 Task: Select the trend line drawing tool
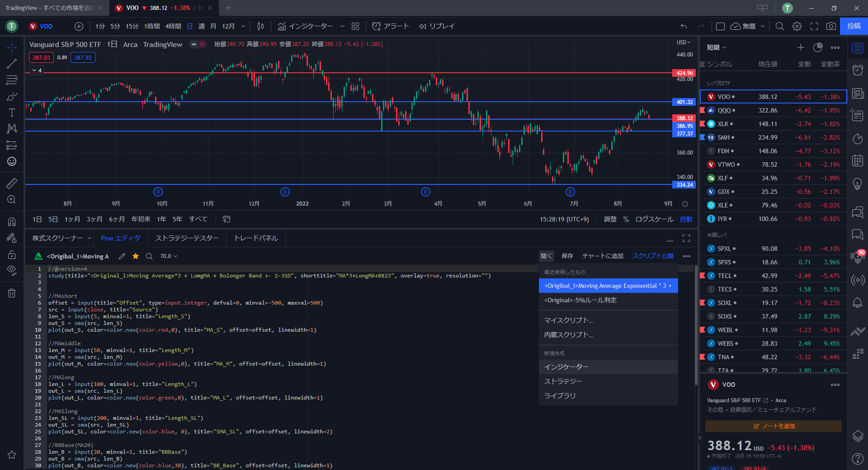click(x=12, y=64)
